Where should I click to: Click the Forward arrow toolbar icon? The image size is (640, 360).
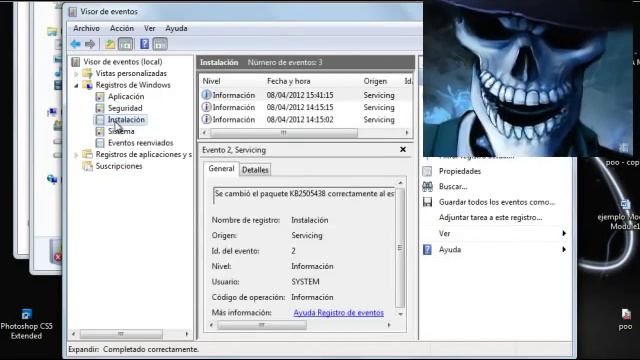click(90, 44)
